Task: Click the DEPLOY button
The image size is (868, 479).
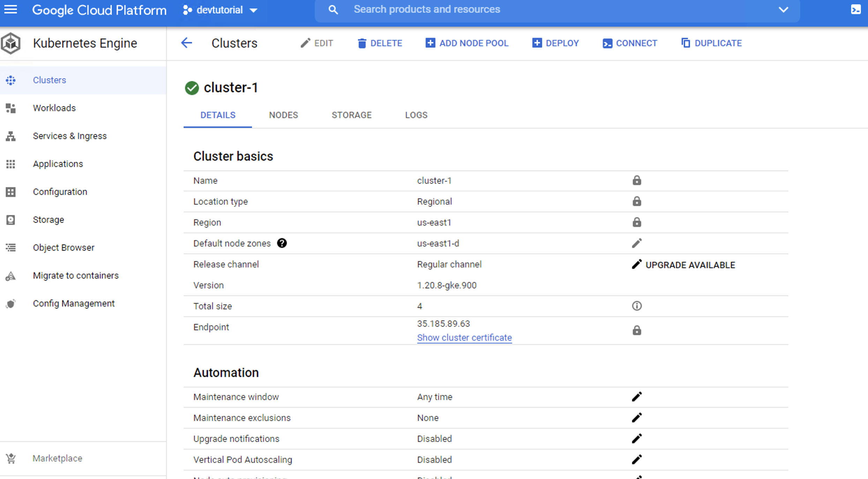Action: pos(556,43)
